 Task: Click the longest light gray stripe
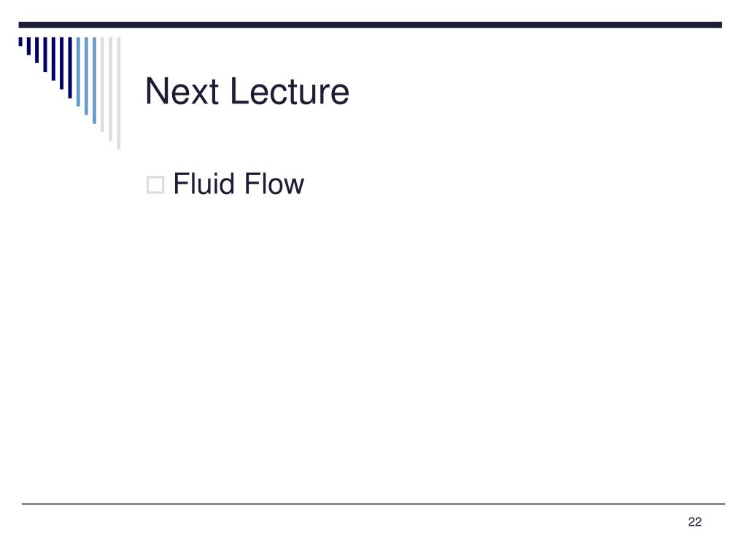[119, 93]
